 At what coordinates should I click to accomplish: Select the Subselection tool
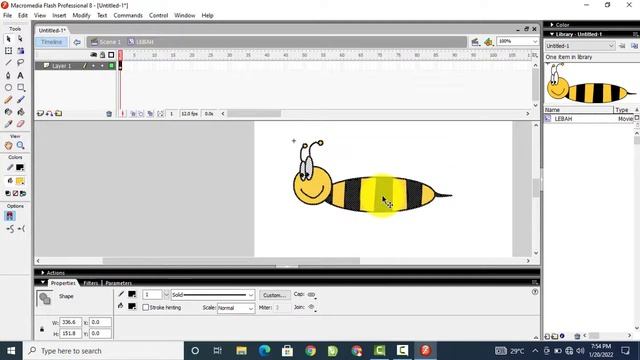point(20,39)
